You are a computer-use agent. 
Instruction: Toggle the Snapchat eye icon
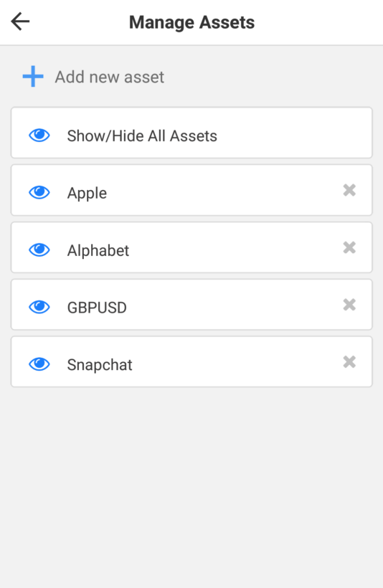(x=39, y=364)
